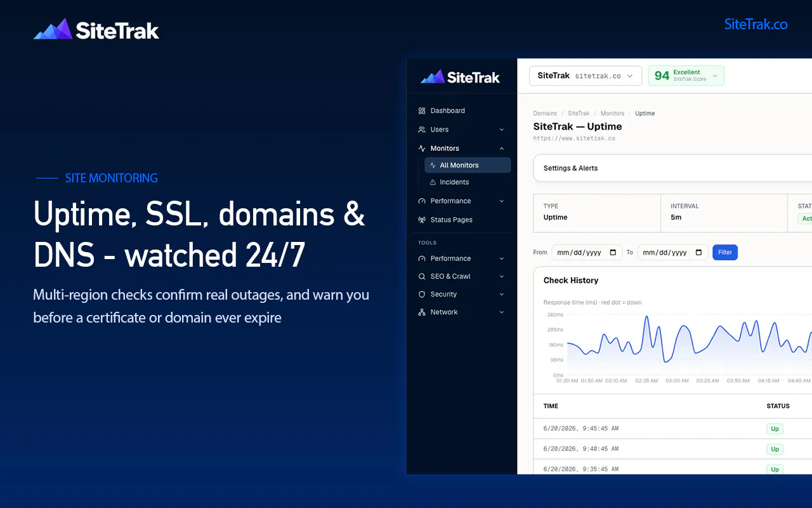Click the SiteTrak logo in the app sidebar
The image size is (812, 508).
click(460, 77)
